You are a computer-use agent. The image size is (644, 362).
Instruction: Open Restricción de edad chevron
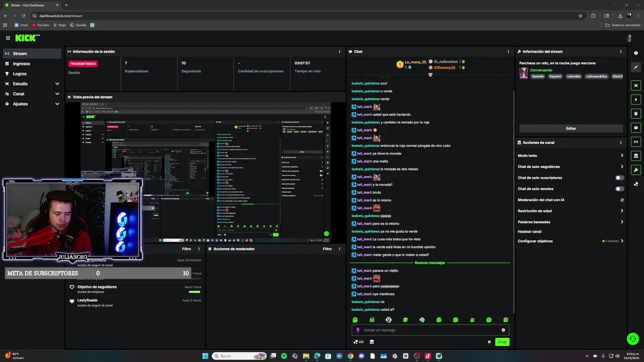point(622,211)
